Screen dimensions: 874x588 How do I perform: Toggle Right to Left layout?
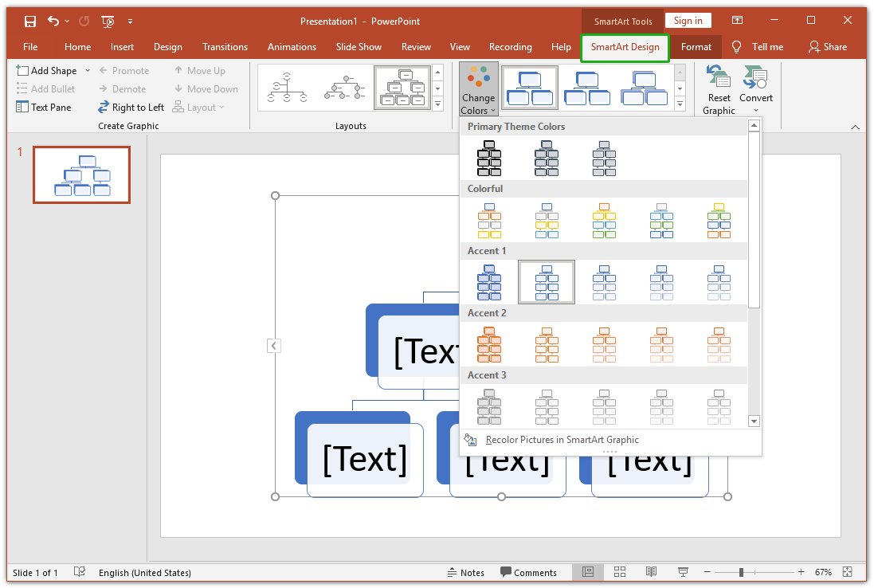coord(131,107)
